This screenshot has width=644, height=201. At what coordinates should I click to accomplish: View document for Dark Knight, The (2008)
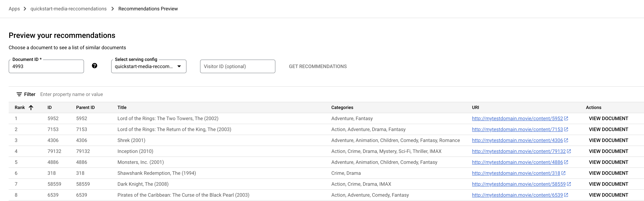point(608,184)
